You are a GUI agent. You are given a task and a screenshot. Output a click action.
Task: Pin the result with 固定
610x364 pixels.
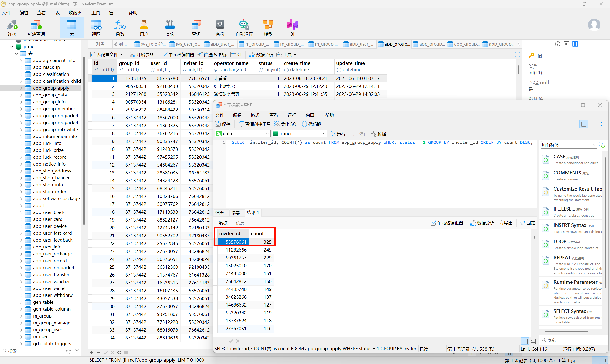528,223
